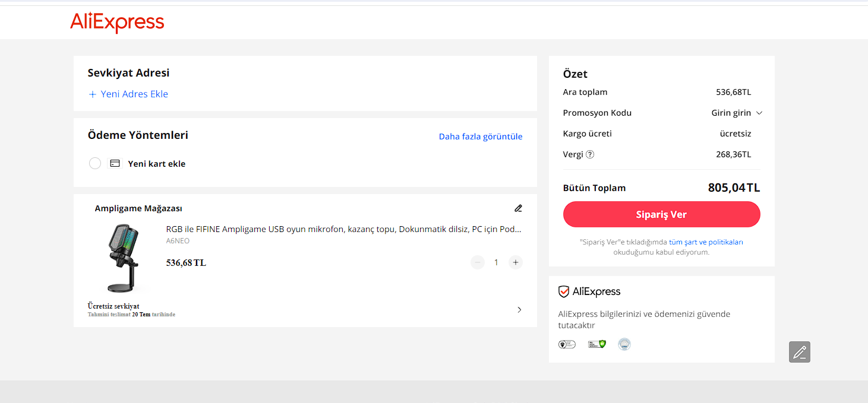Click the Vergi 268,36TL value
Image resolution: width=868 pixels, height=403 pixels.
pyautogui.click(x=733, y=154)
